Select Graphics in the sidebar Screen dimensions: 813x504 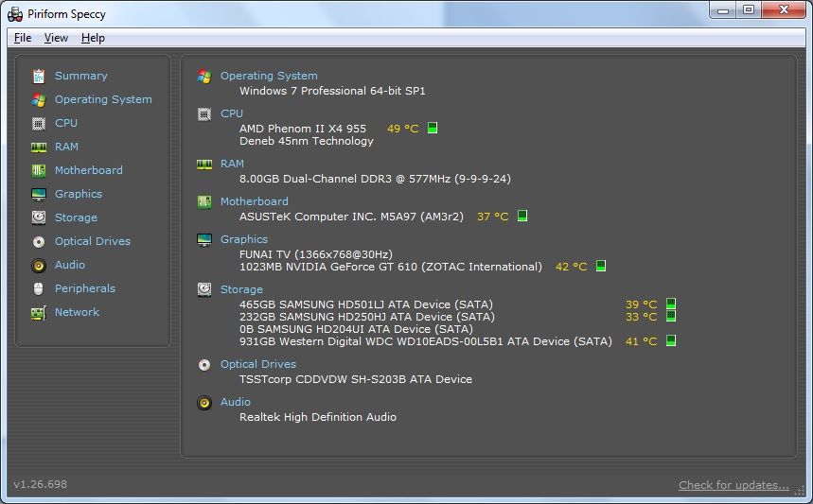tap(79, 194)
